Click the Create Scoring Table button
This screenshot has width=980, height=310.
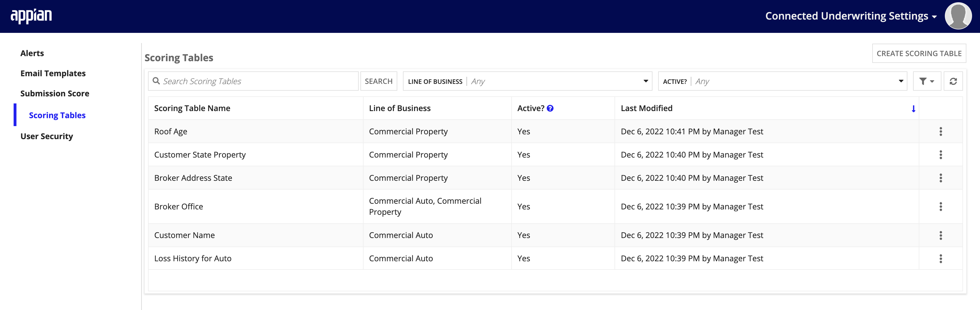pos(919,54)
